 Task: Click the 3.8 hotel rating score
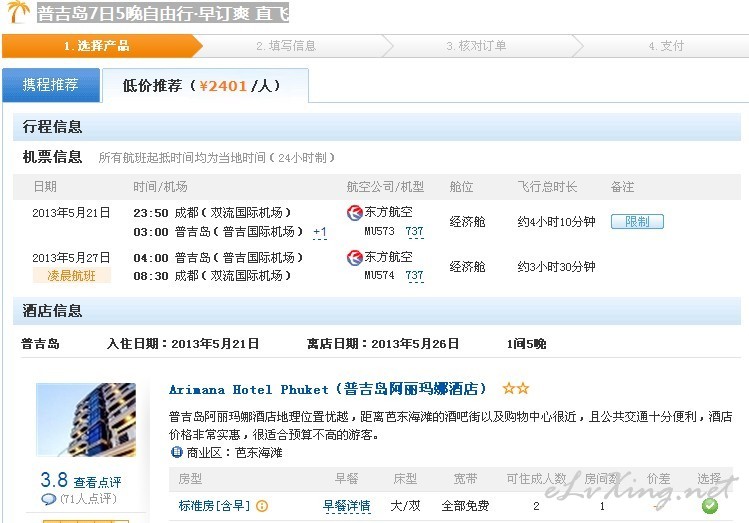click(54, 480)
